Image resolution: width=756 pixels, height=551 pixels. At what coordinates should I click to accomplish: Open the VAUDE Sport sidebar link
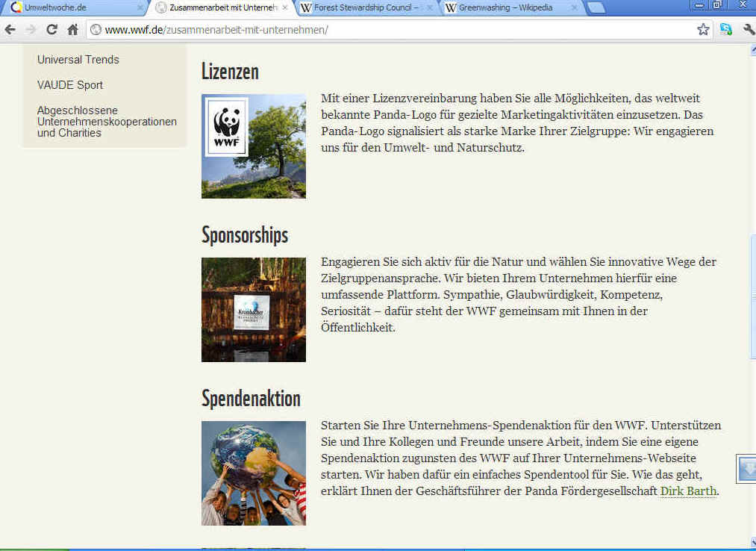click(70, 85)
